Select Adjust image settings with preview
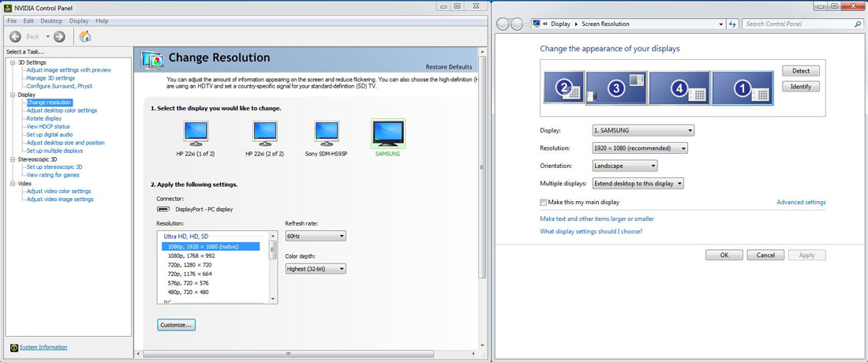The image size is (868, 362). coord(69,70)
